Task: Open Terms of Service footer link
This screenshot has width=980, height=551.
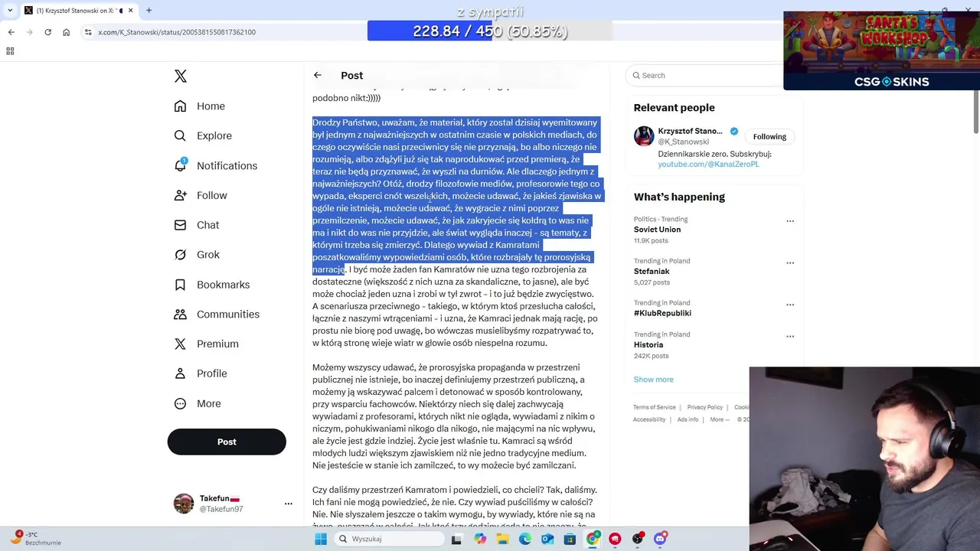Action: point(654,407)
